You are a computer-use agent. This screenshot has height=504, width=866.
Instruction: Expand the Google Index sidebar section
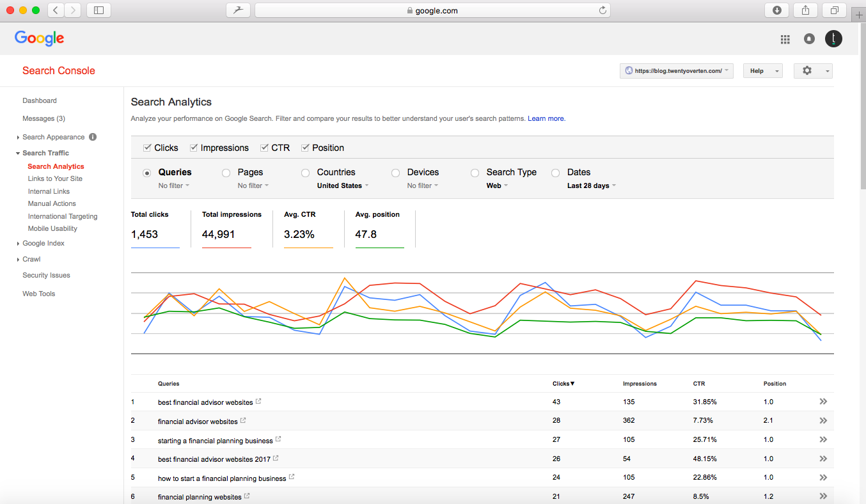pyautogui.click(x=43, y=243)
